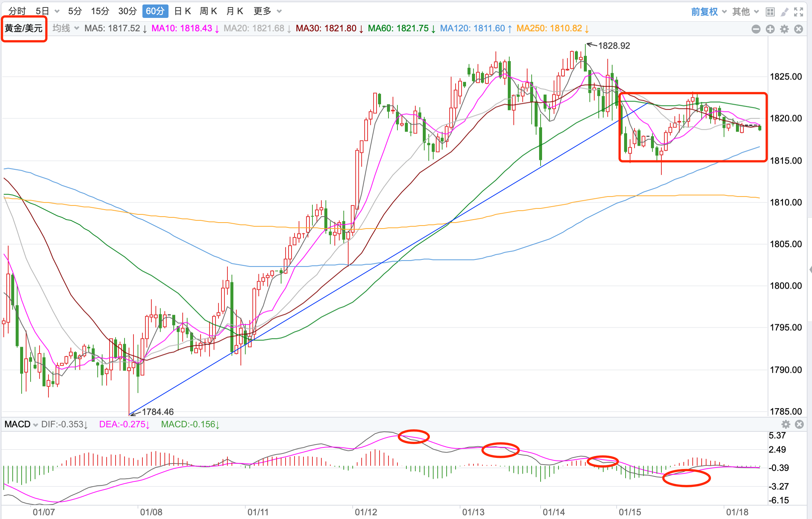Click the 01/13 date on time axis

(x=473, y=512)
